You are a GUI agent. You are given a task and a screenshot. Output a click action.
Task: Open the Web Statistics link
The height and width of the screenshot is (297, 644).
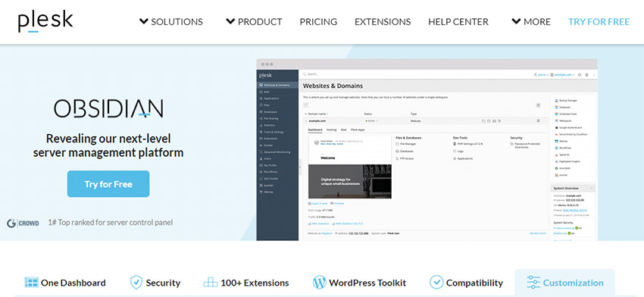319,224
